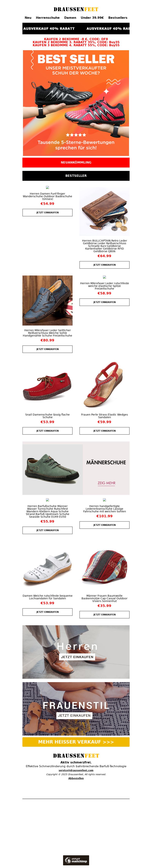Click ZEIG MEHR in Männerschuhe banner

[107, 483]
